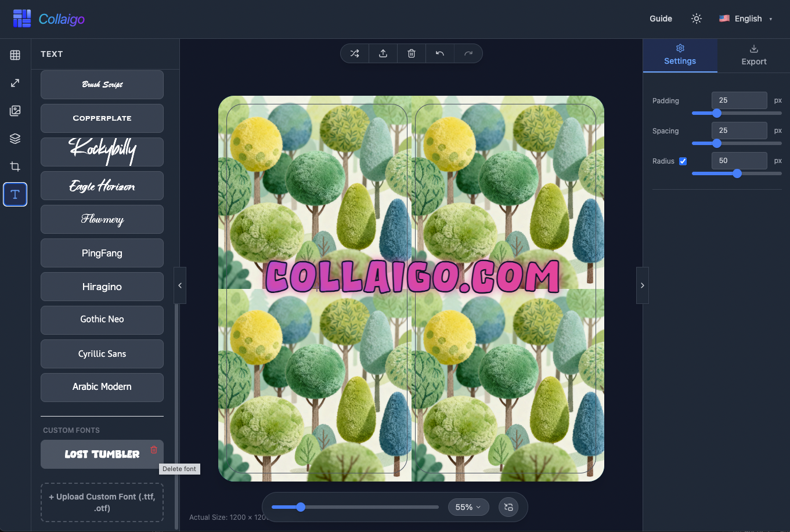Choose the Gothic Neo font

tap(102, 320)
